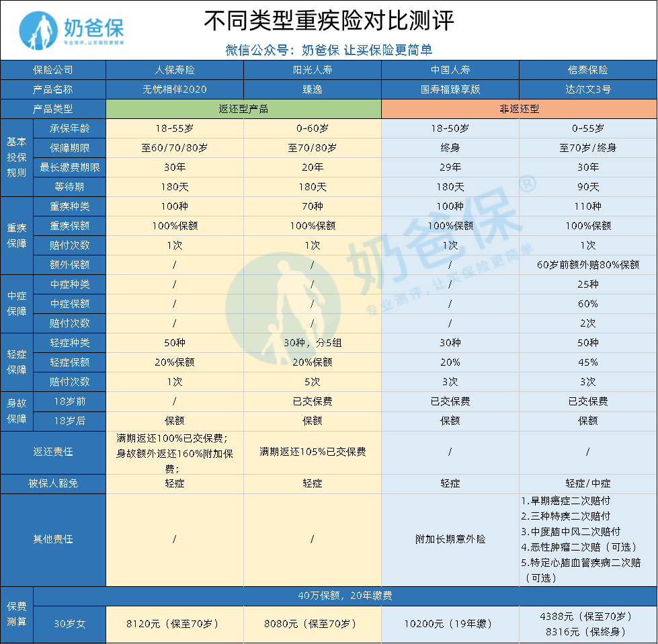Select the 30种，分5组 cell
Image resolution: width=658 pixels, height=644 pixels.
pyautogui.click(x=313, y=343)
